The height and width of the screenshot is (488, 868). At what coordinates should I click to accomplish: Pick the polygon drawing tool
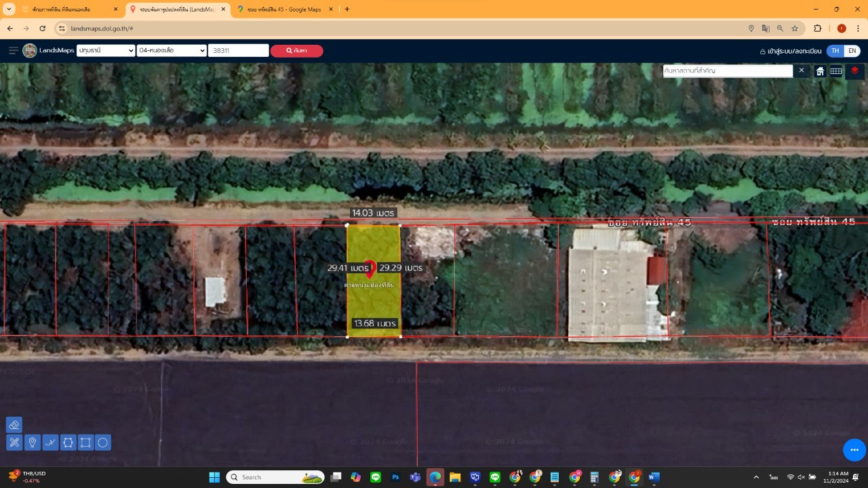(x=68, y=443)
